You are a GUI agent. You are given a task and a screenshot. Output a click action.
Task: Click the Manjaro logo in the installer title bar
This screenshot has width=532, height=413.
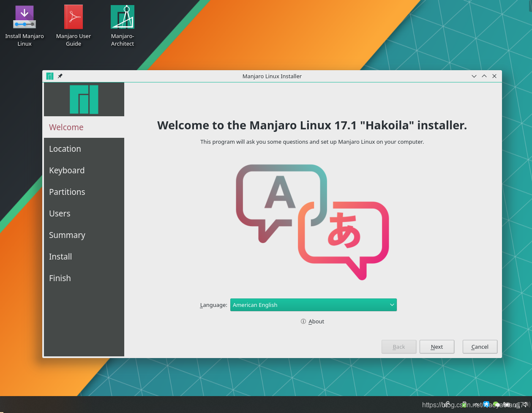coord(50,76)
